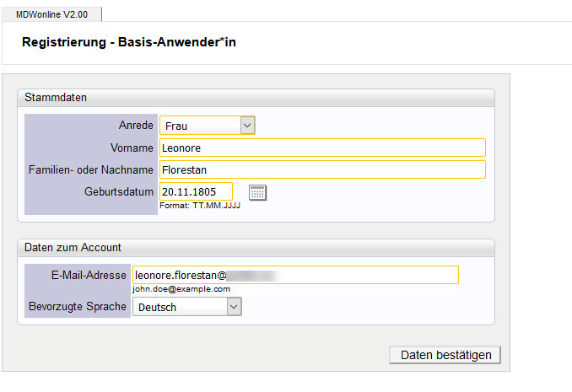Click the Geburtsdatum field label
572x392 pixels.
click(x=119, y=191)
